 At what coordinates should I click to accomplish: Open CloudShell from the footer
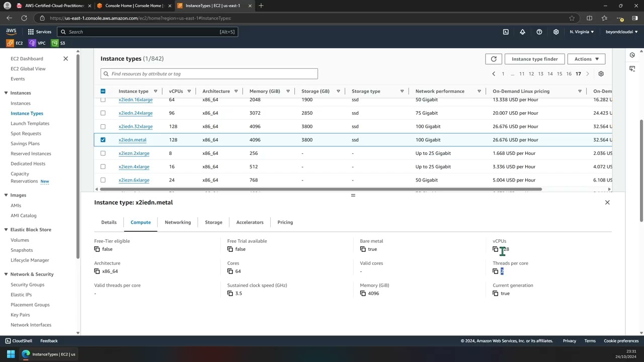18,341
